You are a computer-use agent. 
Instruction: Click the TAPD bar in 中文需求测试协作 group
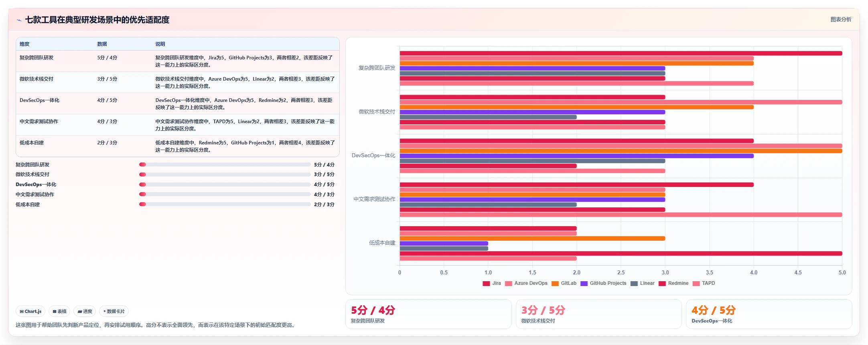[x=621, y=215]
